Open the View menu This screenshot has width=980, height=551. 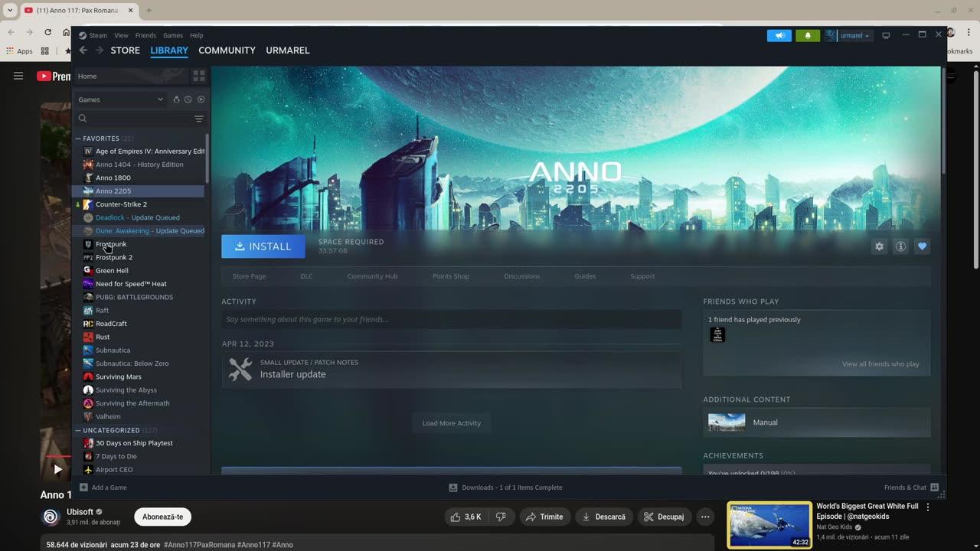click(121, 35)
